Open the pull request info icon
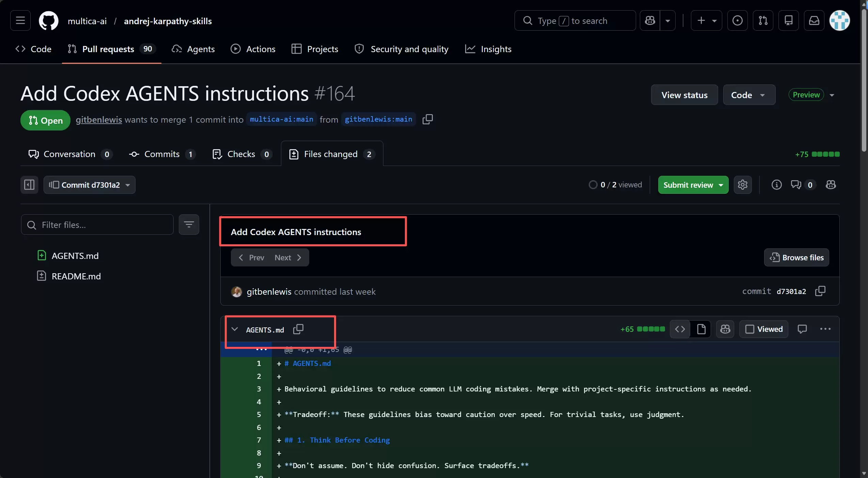This screenshot has height=478, width=868. coord(776,185)
